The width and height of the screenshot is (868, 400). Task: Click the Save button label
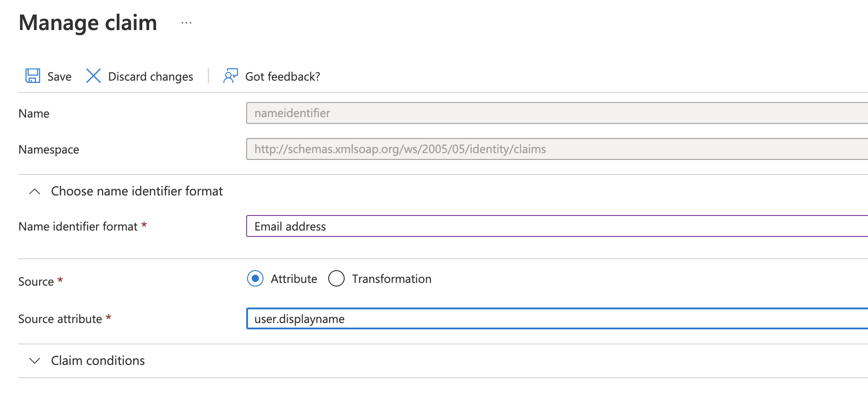coord(59,77)
